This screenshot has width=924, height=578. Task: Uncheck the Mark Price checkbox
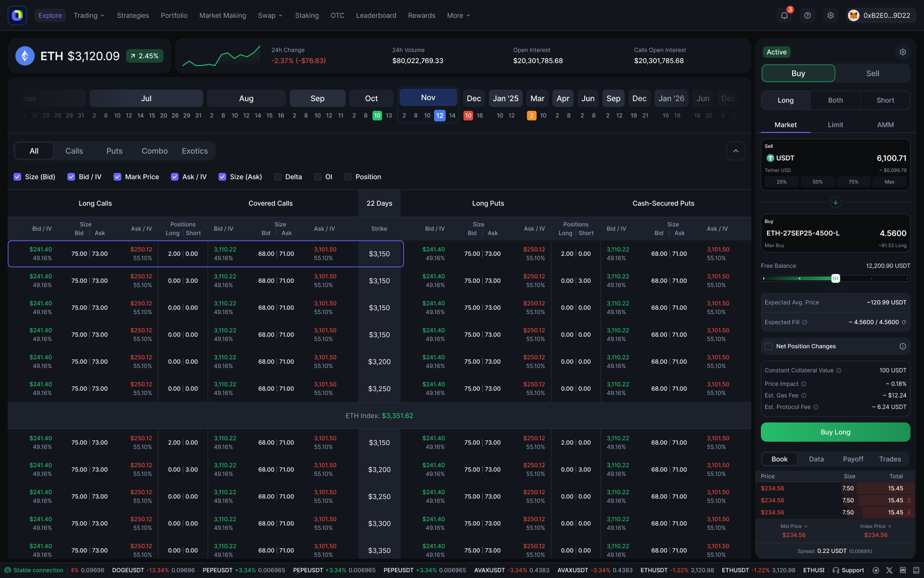117,177
